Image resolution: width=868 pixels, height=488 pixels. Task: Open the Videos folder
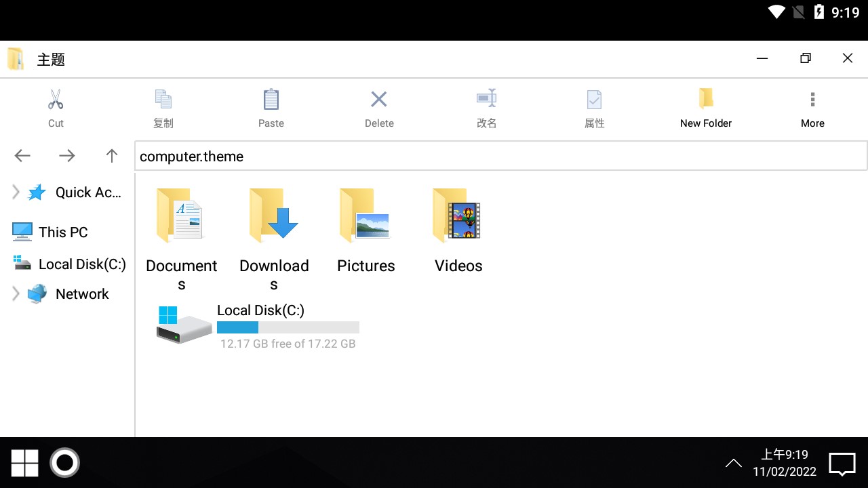pos(458,217)
